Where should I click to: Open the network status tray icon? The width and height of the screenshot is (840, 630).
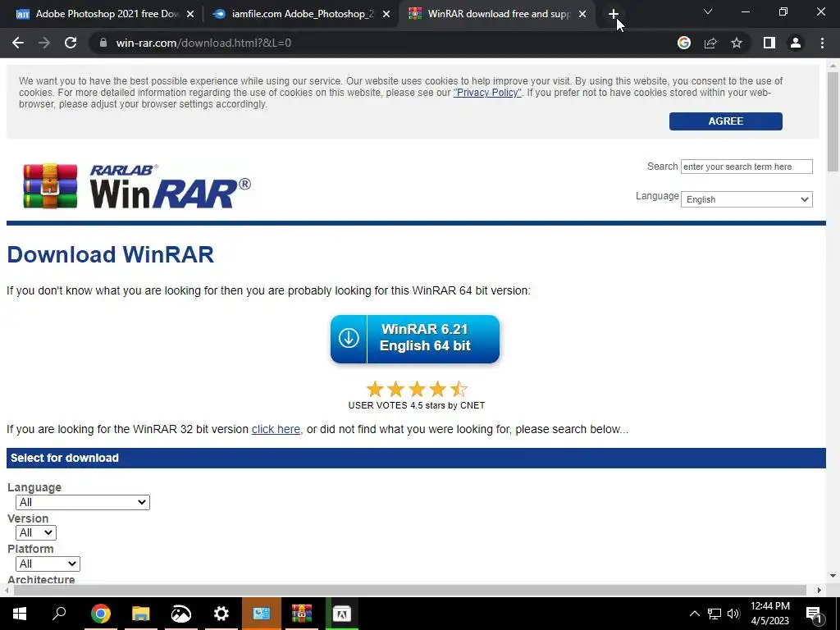714,614
